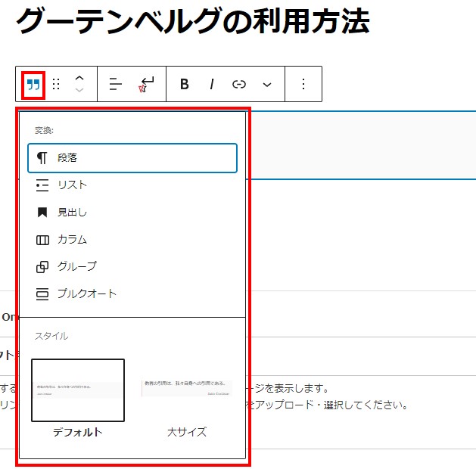
Task: Click the quote block type icon
Action: (33, 84)
